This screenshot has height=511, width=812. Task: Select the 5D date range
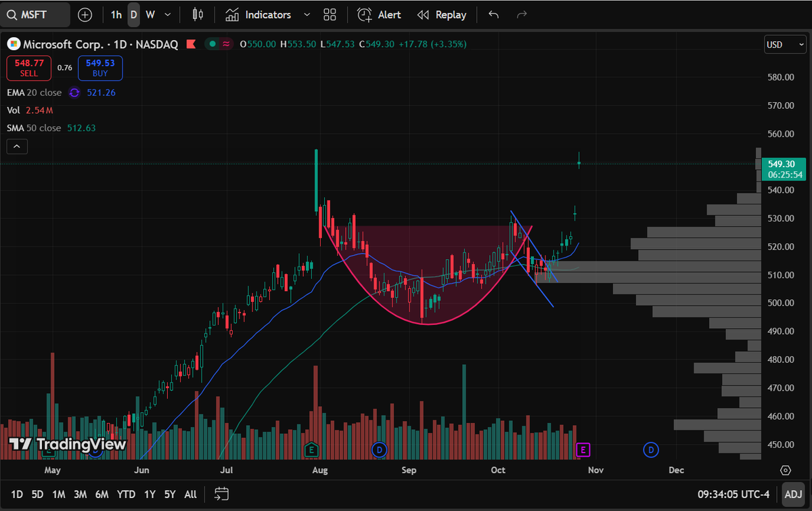(x=37, y=495)
